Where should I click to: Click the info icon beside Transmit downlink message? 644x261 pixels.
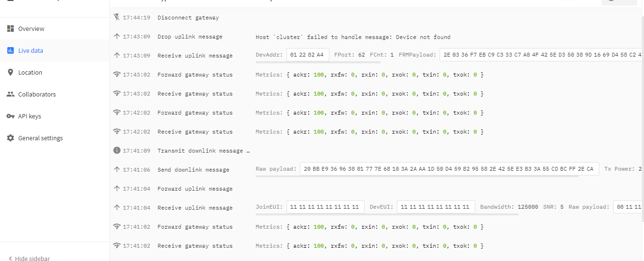tap(117, 150)
